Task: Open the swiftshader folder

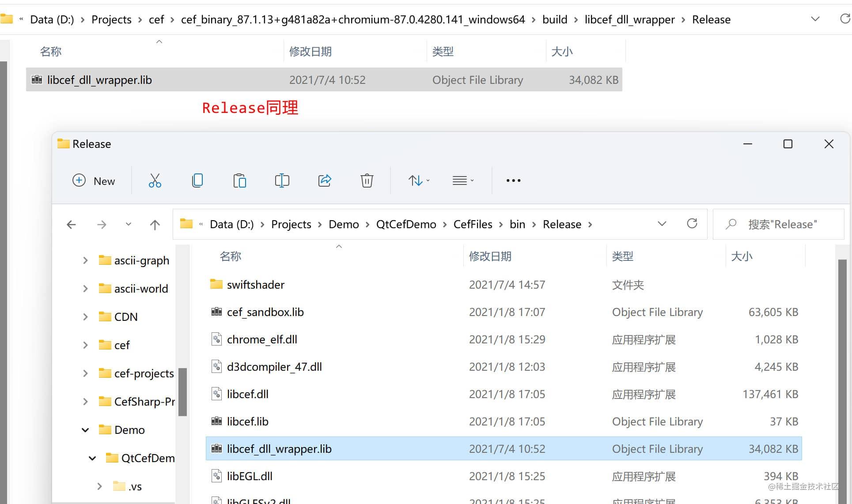Action: click(x=254, y=284)
